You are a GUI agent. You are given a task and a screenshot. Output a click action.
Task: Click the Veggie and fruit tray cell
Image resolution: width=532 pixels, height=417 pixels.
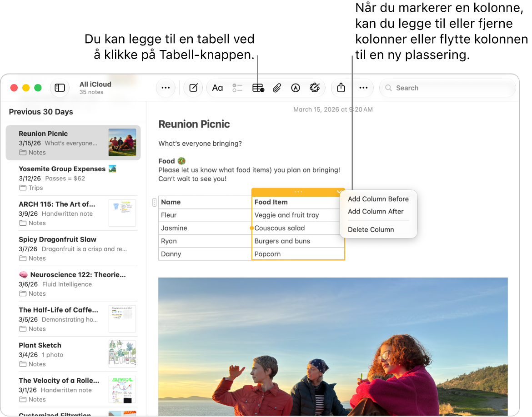click(298, 215)
